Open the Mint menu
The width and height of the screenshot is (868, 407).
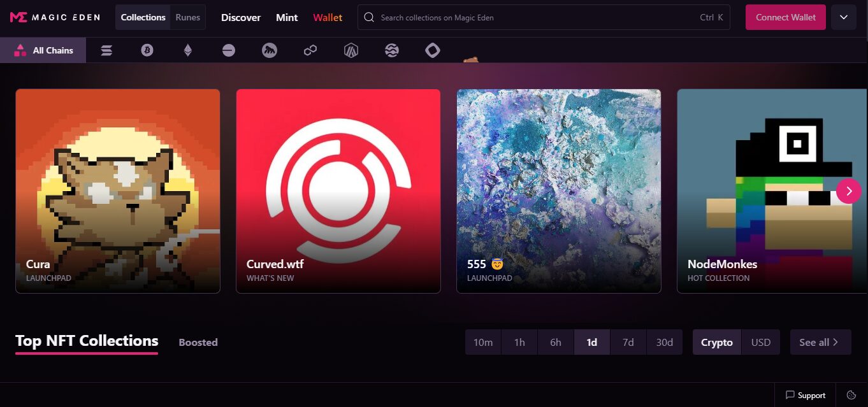tap(287, 17)
